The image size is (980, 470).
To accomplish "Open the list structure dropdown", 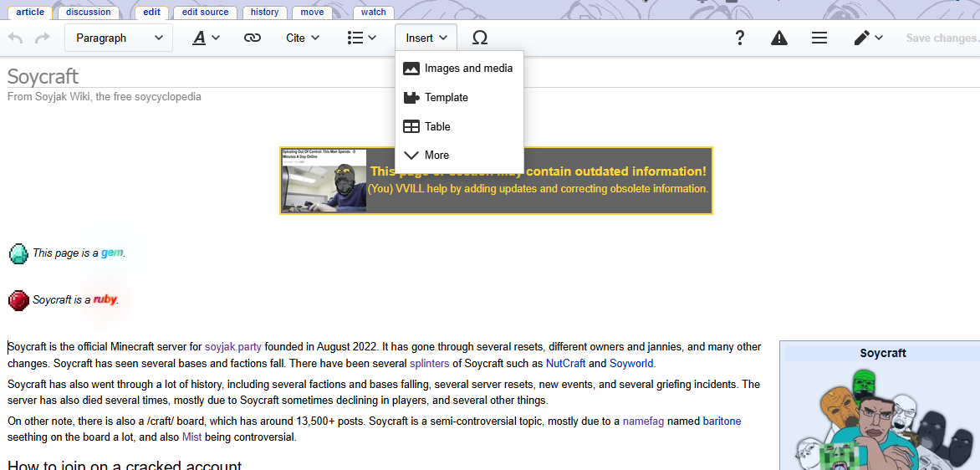I will 364,38.
